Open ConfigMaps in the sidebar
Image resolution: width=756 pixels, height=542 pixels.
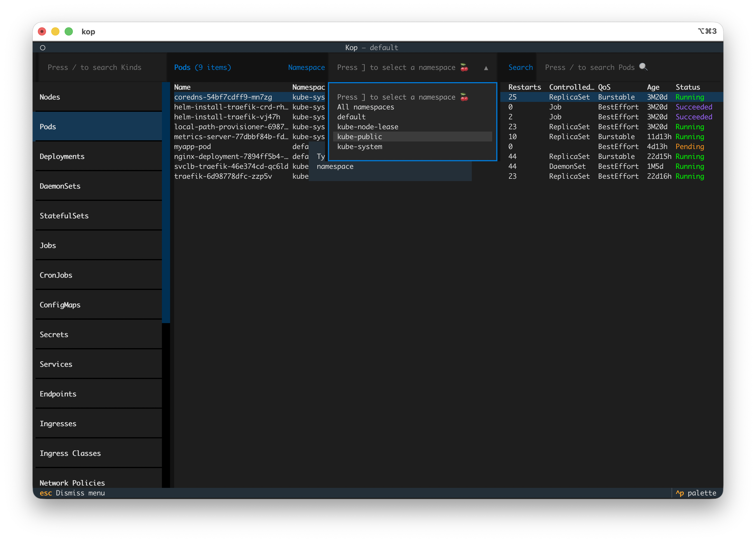[x=99, y=305]
